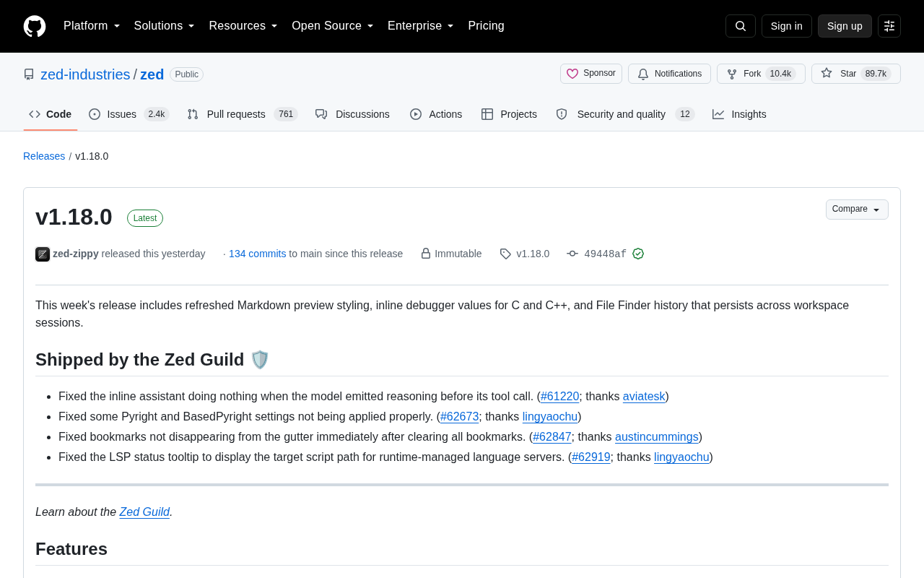
Task: Switch to the Actions tab label
Action: [445, 114]
